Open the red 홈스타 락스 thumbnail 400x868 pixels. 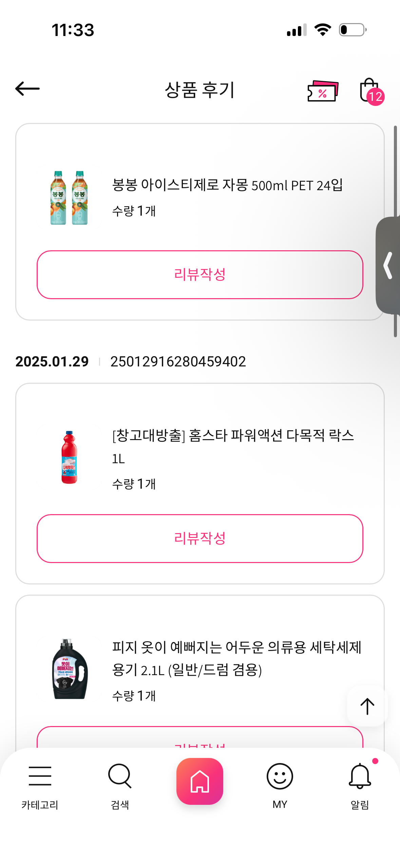click(69, 457)
